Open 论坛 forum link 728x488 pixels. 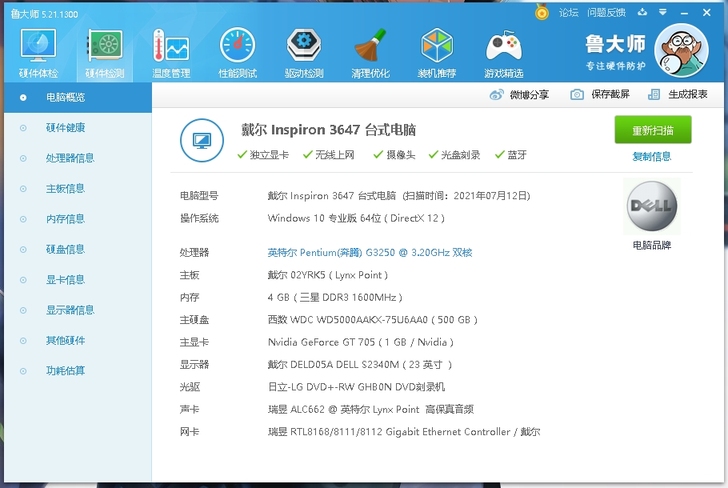pyautogui.click(x=568, y=13)
